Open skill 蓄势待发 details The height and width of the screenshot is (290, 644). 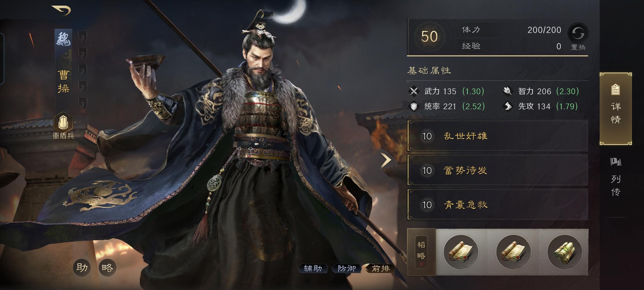[497, 170]
